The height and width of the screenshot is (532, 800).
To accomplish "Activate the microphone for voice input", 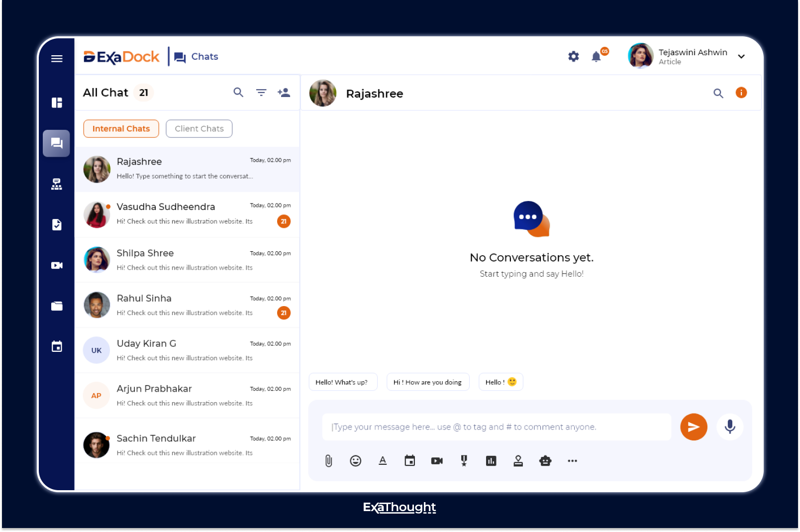I will [730, 426].
